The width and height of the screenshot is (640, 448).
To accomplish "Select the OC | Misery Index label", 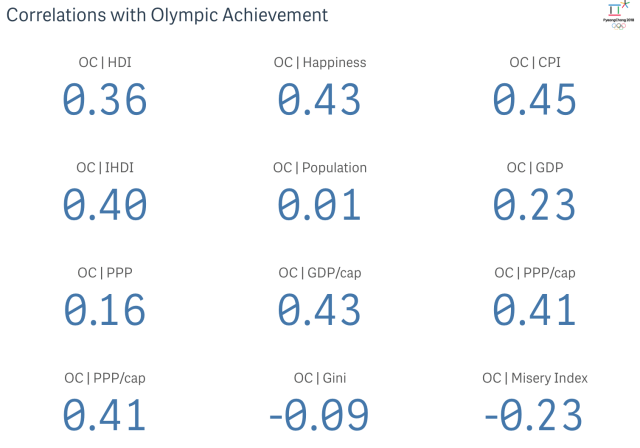I will (x=534, y=378).
